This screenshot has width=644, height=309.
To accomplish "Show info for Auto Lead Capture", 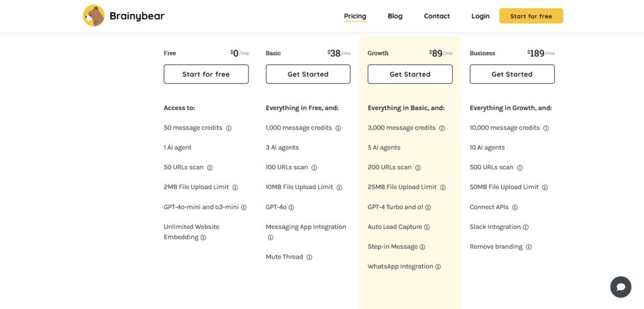I will click(427, 227).
